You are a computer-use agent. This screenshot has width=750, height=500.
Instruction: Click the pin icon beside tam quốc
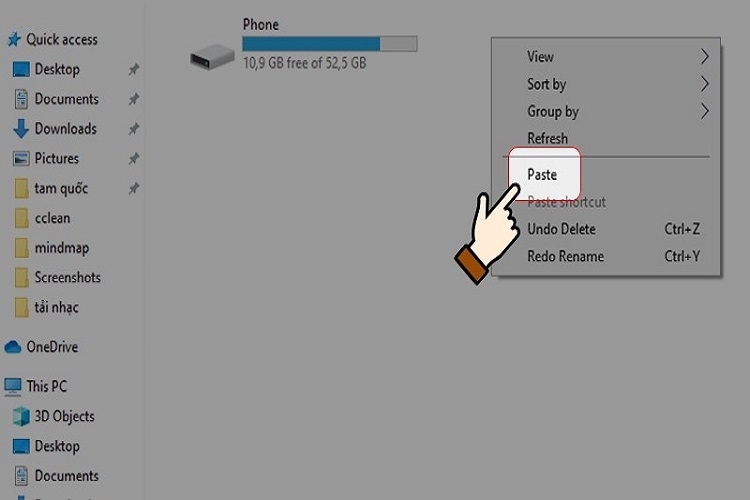tap(133, 189)
